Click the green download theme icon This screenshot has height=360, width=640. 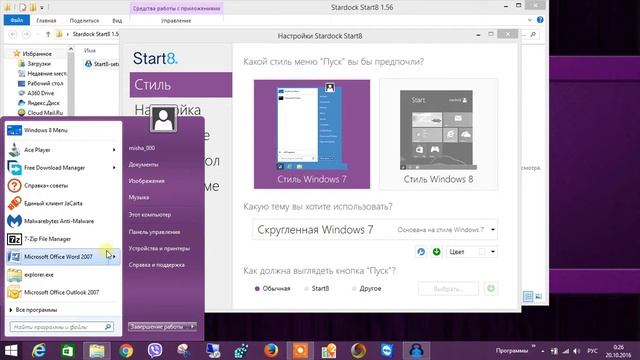pos(436,252)
